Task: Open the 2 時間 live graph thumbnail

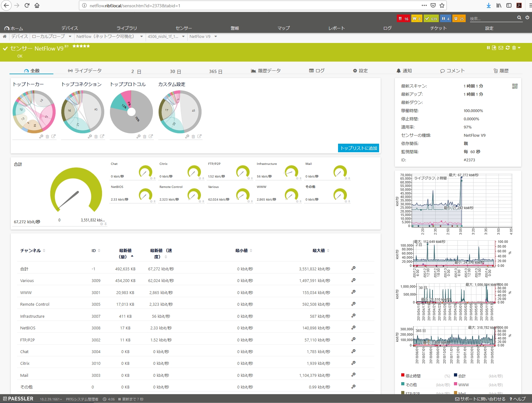Action: 455,204
